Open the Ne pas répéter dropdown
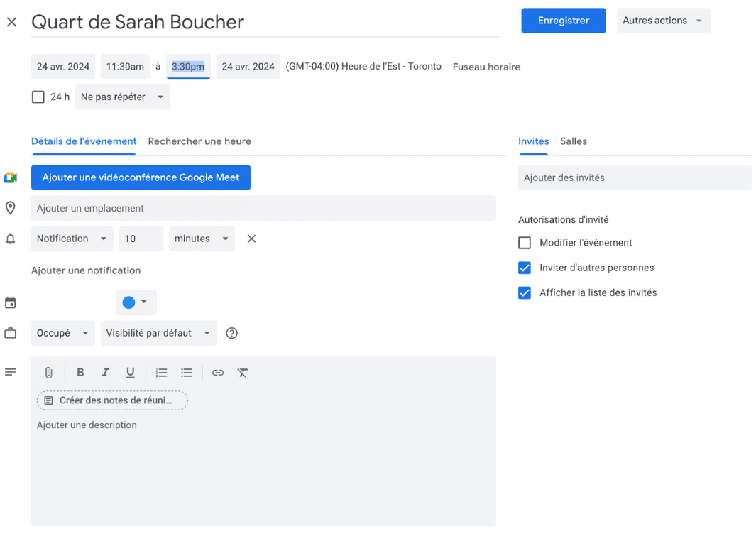Screen dimensions: 756x536 122,97
